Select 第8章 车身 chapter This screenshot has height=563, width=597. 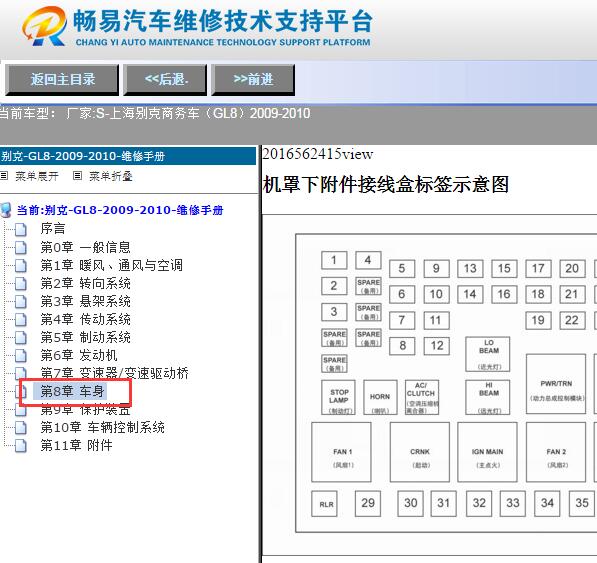(x=72, y=391)
